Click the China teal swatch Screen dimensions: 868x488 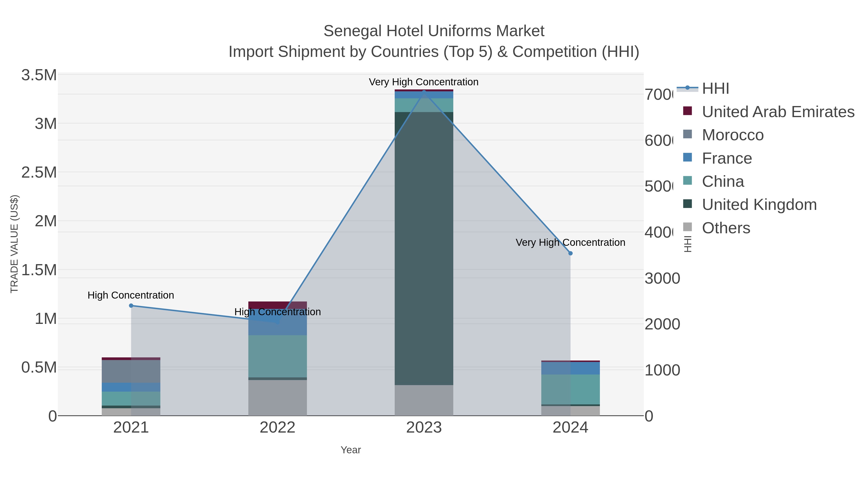(x=687, y=180)
